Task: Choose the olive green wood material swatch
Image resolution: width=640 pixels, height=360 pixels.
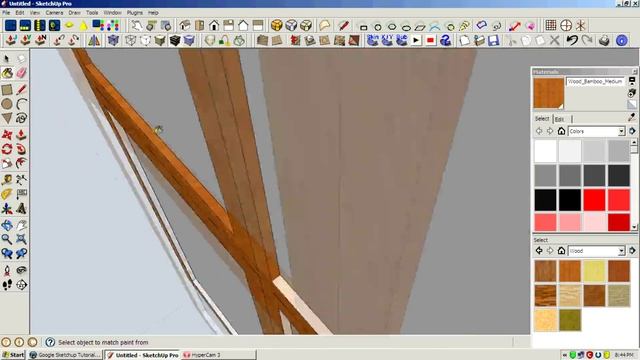Action: [570, 320]
